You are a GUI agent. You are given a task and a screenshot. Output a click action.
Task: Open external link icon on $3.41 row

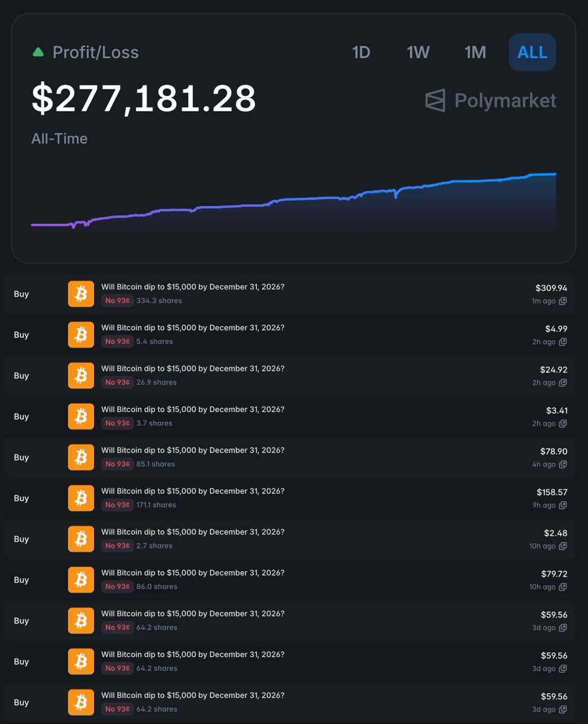point(563,424)
